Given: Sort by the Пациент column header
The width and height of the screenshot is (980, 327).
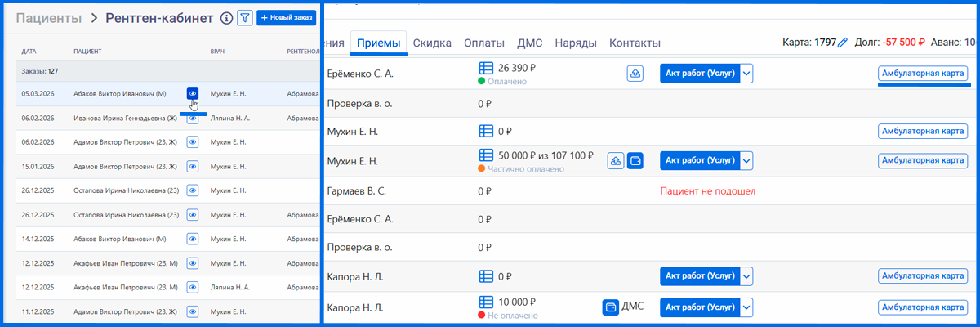Looking at the screenshot, I should coord(87,52).
